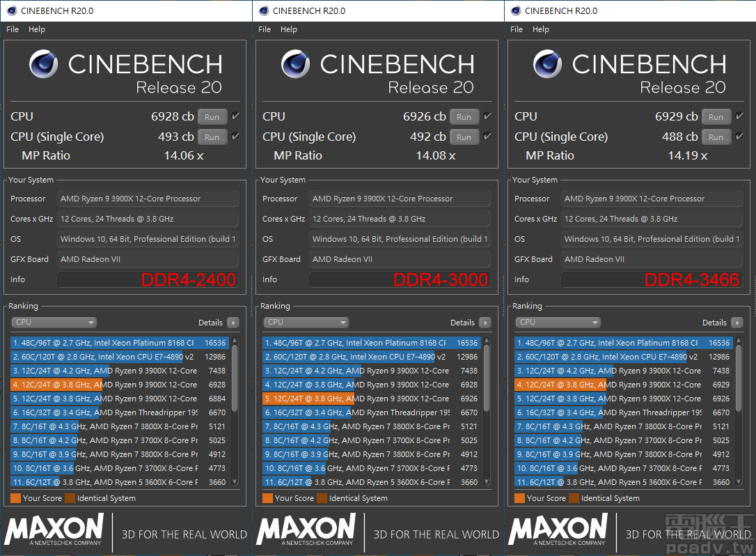This screenshot has height=556, width=756.
Task: Toggle the checkmark beside CPU result in DDR4-3466 window
Action: (x=741, y=116)
